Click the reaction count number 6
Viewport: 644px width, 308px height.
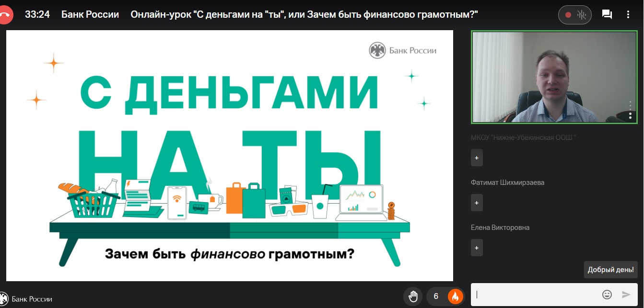click(x=436, y=297)
